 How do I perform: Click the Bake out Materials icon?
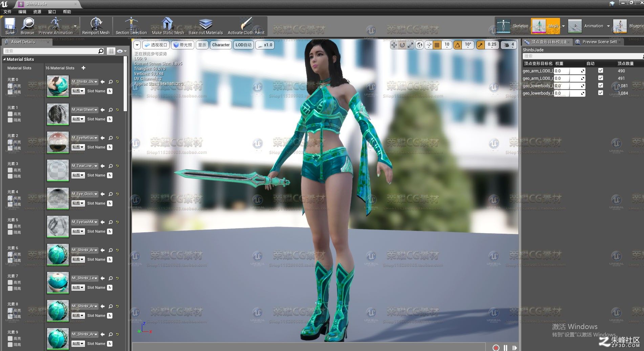(206, 26)
